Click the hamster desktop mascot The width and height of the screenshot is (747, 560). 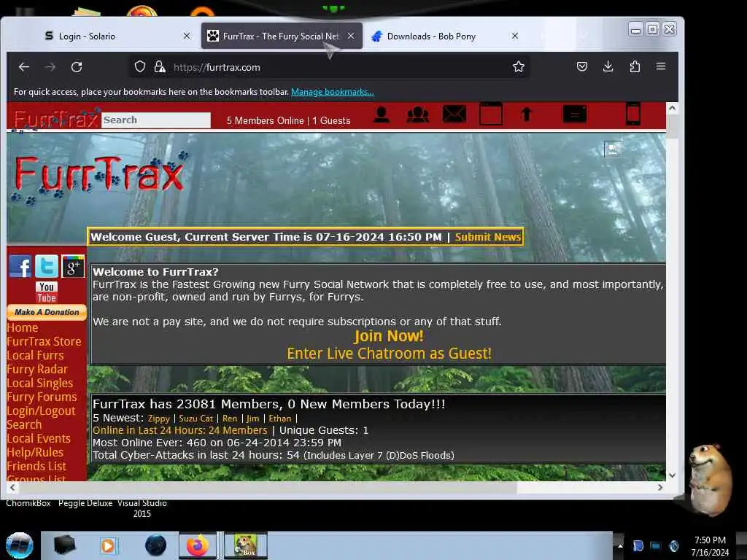click(709, 480)
